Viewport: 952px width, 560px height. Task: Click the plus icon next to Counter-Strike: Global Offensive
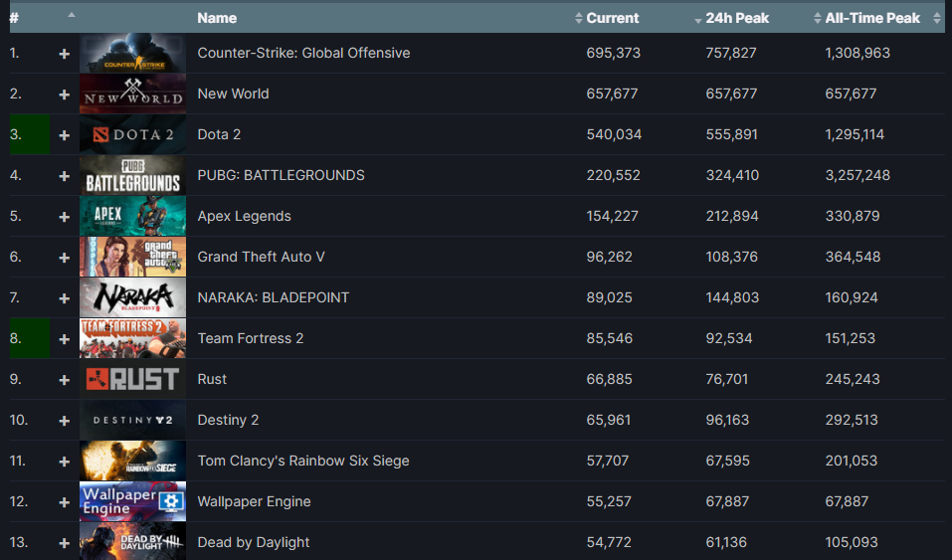coord(65,54)
